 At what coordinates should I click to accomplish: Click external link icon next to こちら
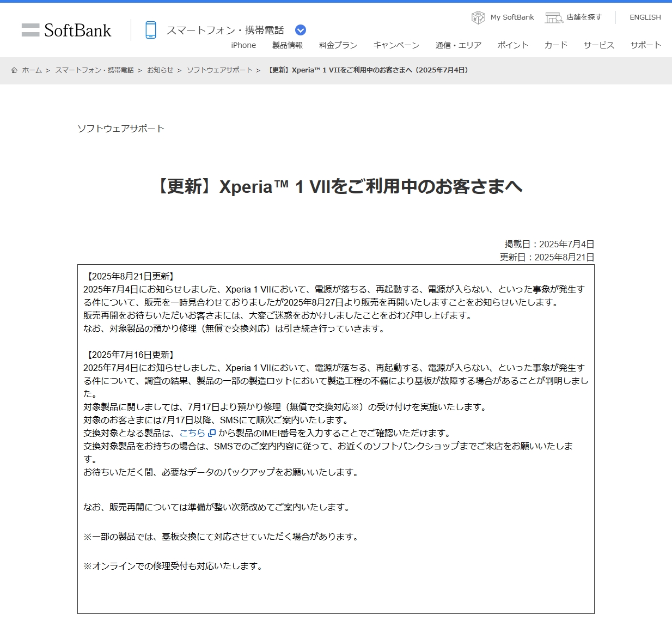(x=212, y=433)
